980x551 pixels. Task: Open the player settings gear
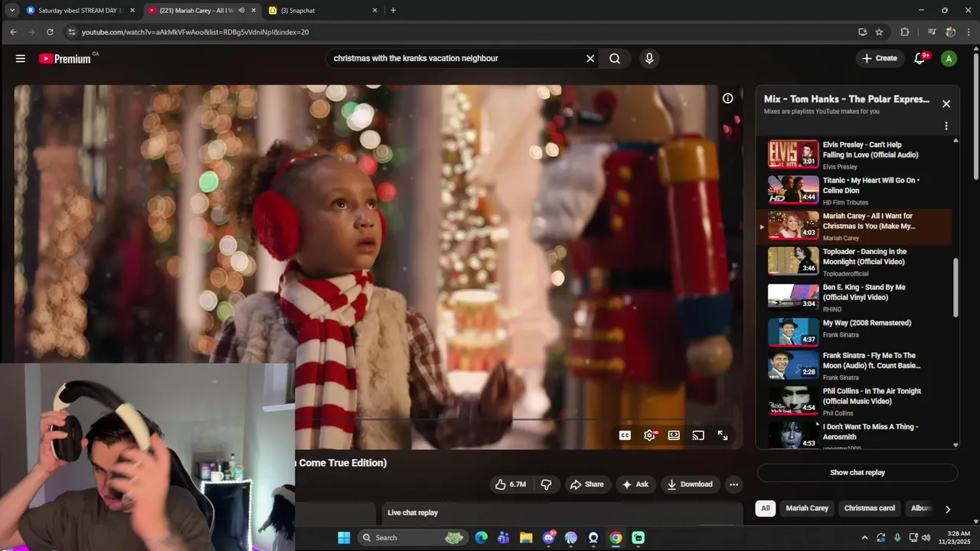650,435
